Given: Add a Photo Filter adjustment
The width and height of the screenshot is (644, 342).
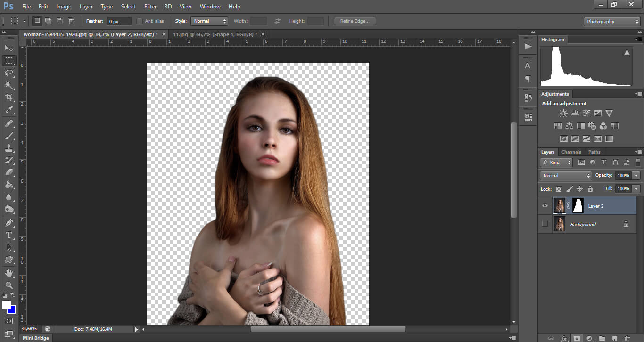Looking at the screenshot, I should (x=592, y=126).
